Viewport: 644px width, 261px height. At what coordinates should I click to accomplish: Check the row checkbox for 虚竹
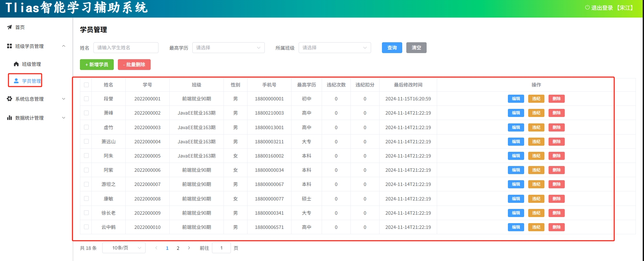86,127
